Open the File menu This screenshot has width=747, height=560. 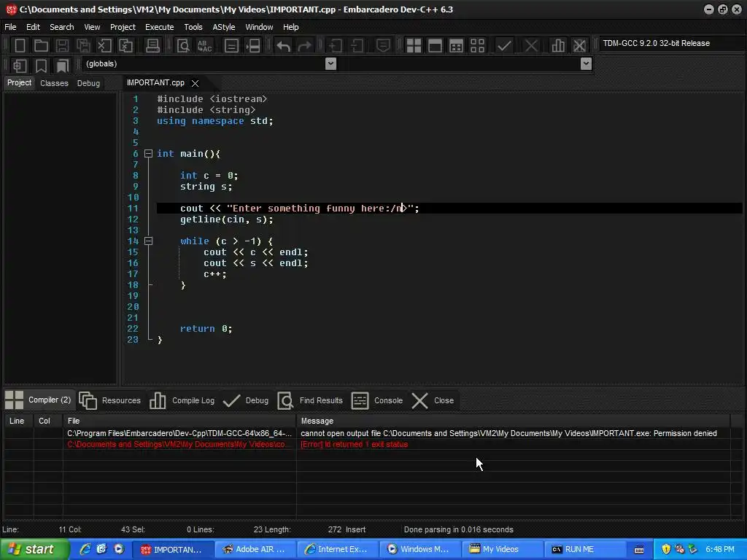click(10, 27)
